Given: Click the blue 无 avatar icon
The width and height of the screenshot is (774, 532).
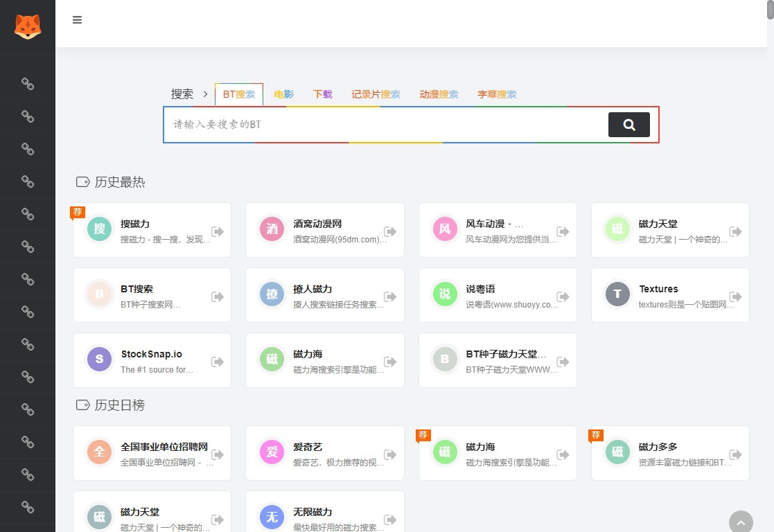Looking at the screenshot, I should click(x=272, y=517).
